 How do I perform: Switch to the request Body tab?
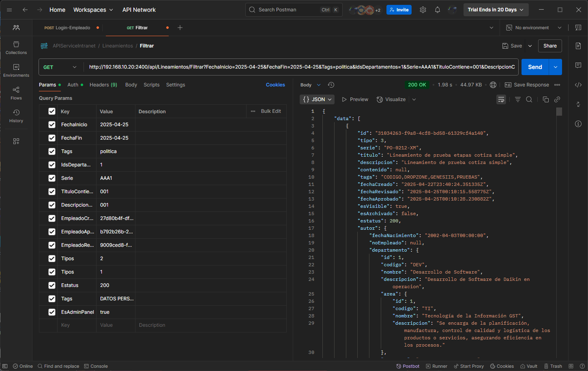click(x=131, y=85)
